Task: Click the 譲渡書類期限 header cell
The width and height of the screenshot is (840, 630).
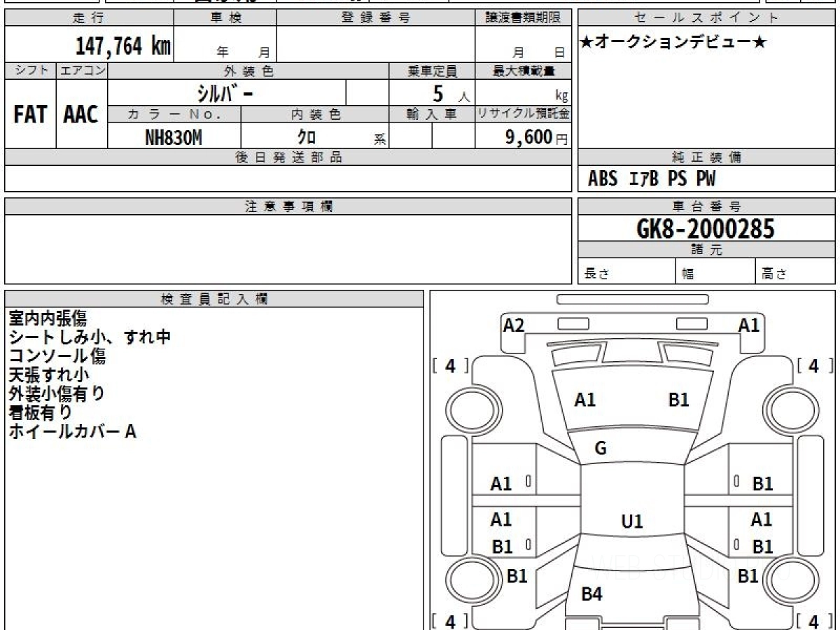Action: pyautogui.click(x=523, y=18)
